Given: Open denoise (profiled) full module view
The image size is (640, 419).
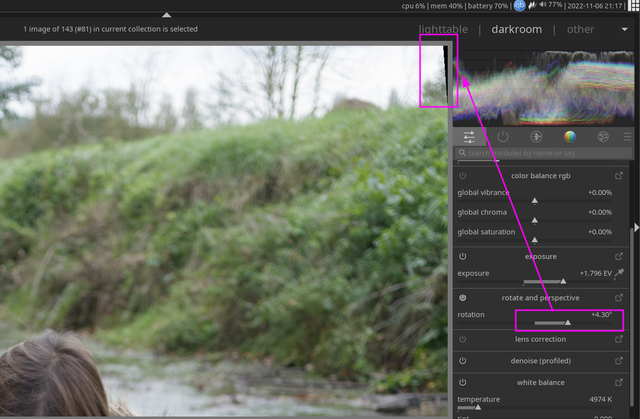Looking at the screenshot, I should pyautogui.click(x=619, y=361).
